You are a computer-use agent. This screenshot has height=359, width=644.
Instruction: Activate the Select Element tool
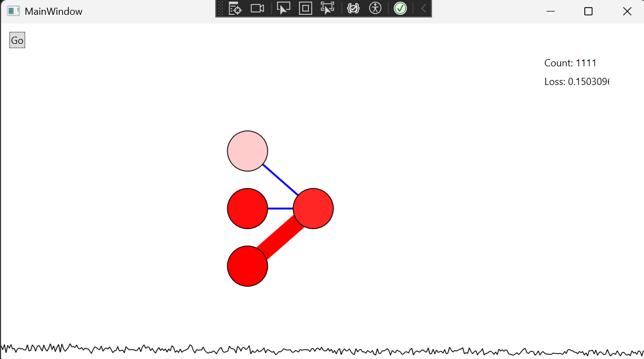pos(283,8)
